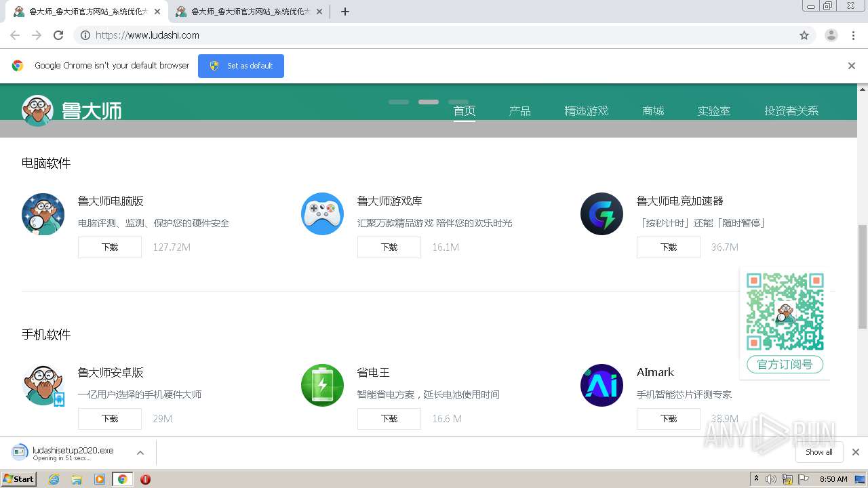This screenshot has height=488, width=868.
Task: Switch to the second 鲁大师 browser tab
Action: 250,12
